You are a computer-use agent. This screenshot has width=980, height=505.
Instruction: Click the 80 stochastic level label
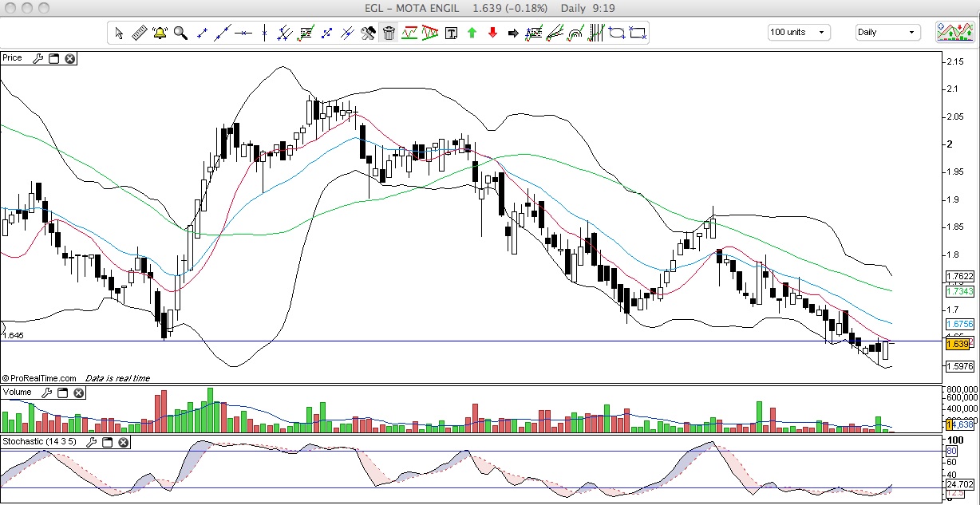(950, 451)
